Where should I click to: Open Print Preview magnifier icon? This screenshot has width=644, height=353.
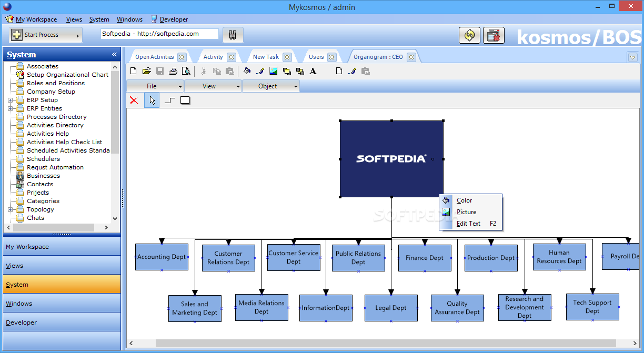186,71
